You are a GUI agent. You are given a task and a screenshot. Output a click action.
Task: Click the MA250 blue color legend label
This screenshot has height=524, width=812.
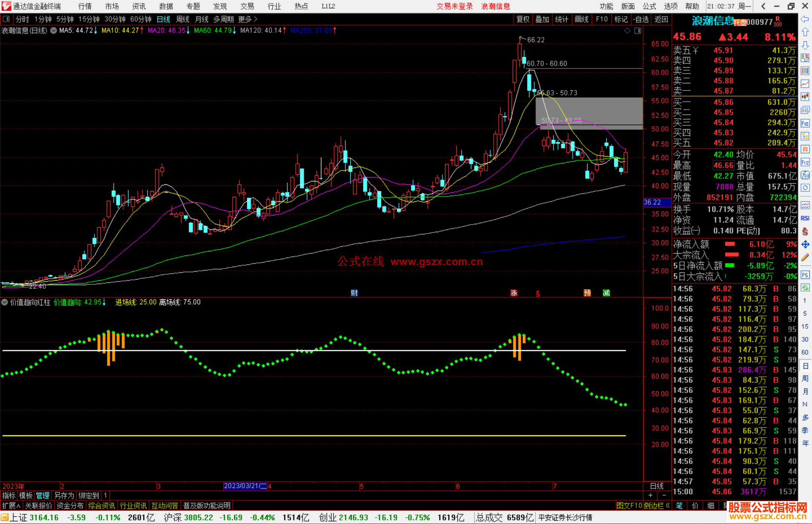tap(311, 30)
